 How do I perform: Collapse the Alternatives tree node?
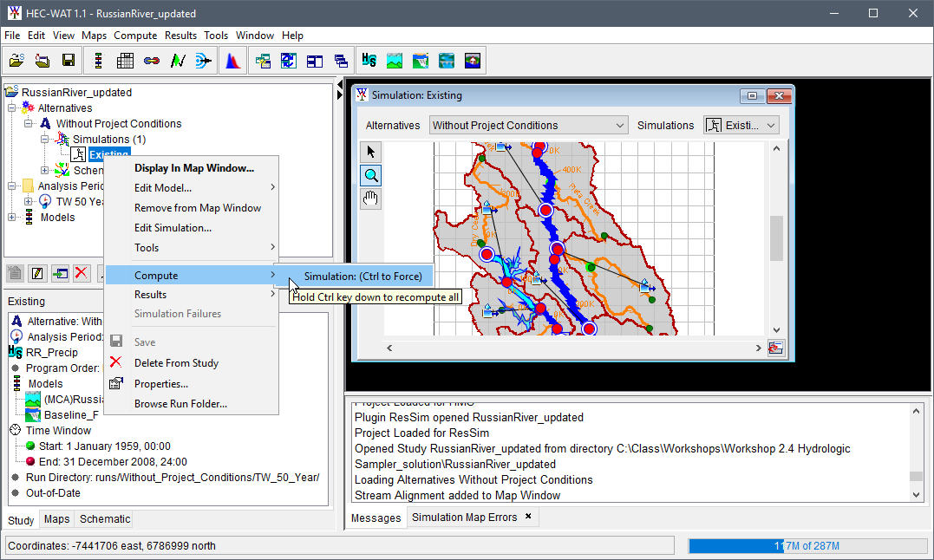pyautogui.click(x=11, y=107)
